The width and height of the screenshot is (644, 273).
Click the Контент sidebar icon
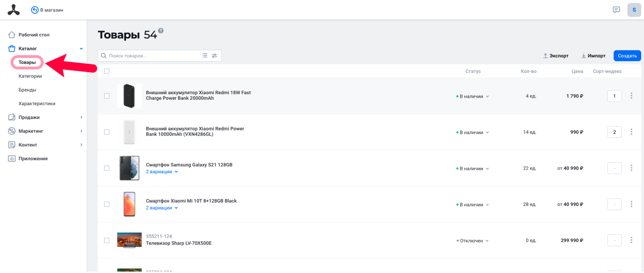coord(12,145)
